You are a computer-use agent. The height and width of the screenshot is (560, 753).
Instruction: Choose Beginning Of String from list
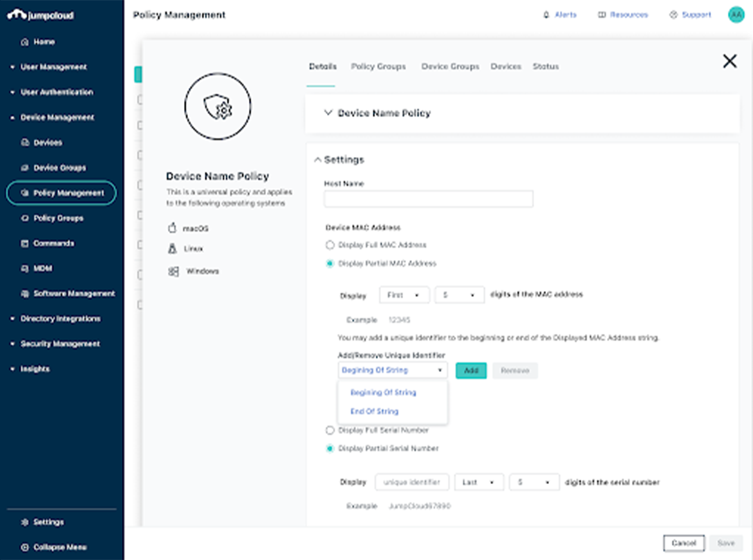click(383, 393)
